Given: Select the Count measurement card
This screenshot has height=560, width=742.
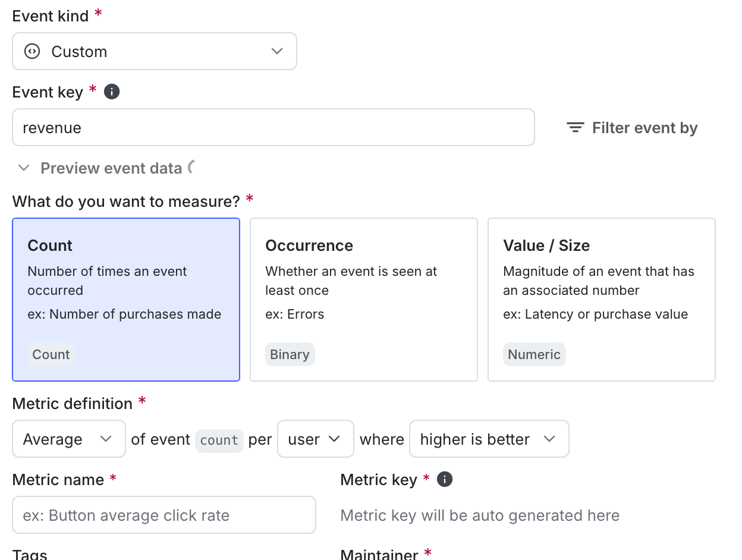Looking at the screenshot, I should tap(126, 299).
